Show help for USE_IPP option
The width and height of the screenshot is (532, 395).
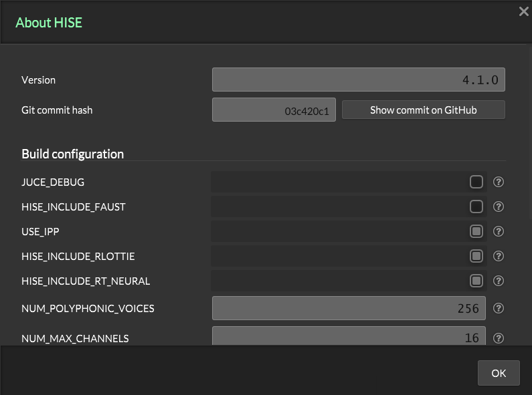click(x=498, y=231)
